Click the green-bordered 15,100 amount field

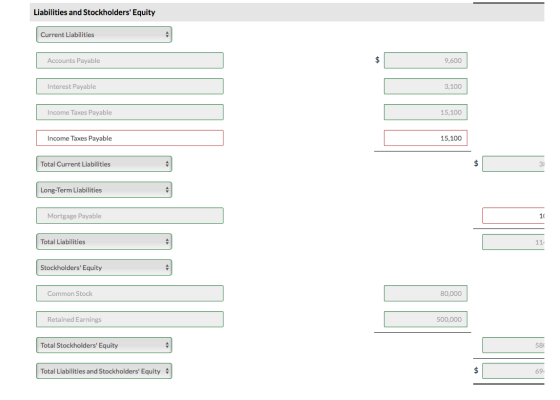426,112
